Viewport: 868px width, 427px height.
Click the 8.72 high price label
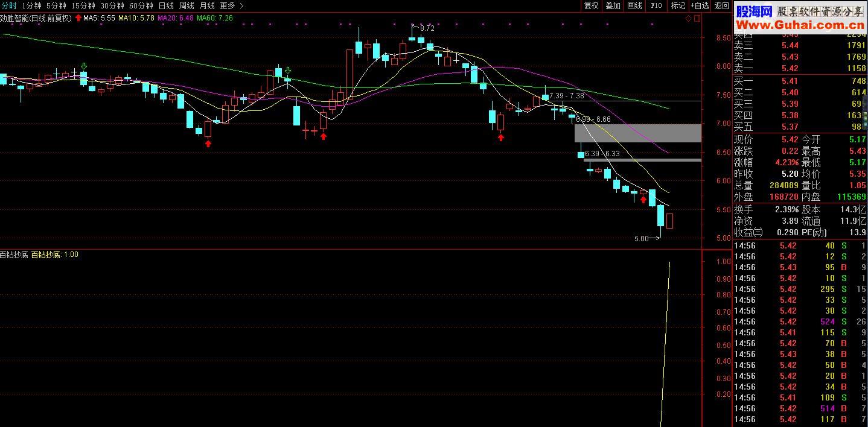tap(427, 28)
